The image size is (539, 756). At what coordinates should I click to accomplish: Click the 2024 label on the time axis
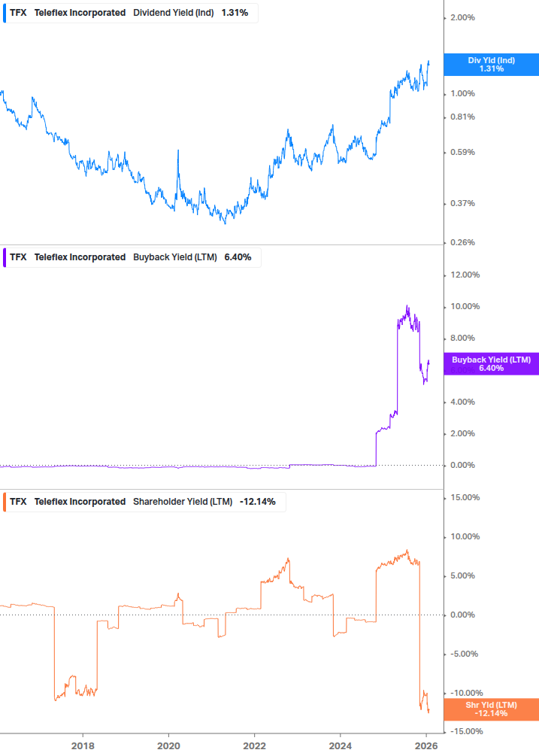340,746
